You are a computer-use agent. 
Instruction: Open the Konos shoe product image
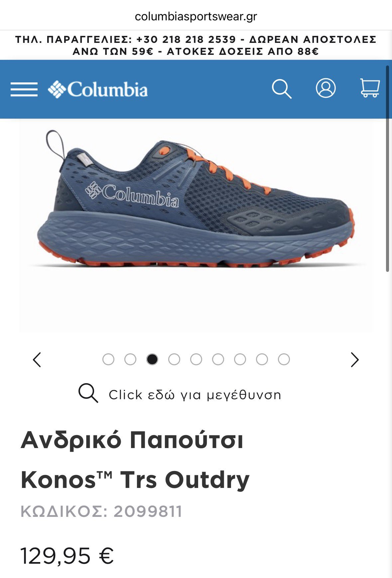pos(196,225)
